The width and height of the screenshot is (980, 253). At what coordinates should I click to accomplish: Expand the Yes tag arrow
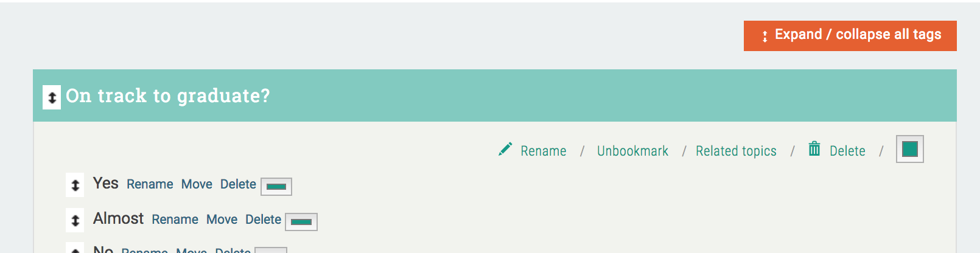click(75, 185)
